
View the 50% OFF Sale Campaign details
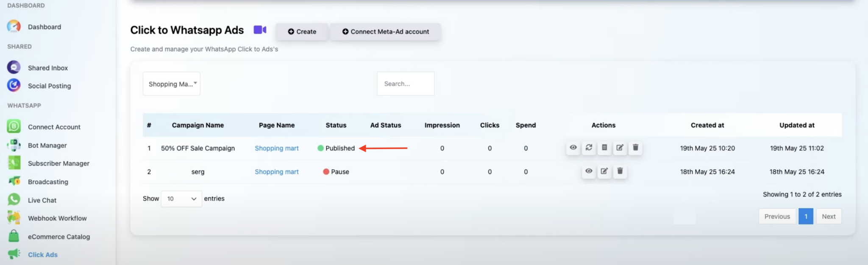pyautogui.click(x=573, y=148)
